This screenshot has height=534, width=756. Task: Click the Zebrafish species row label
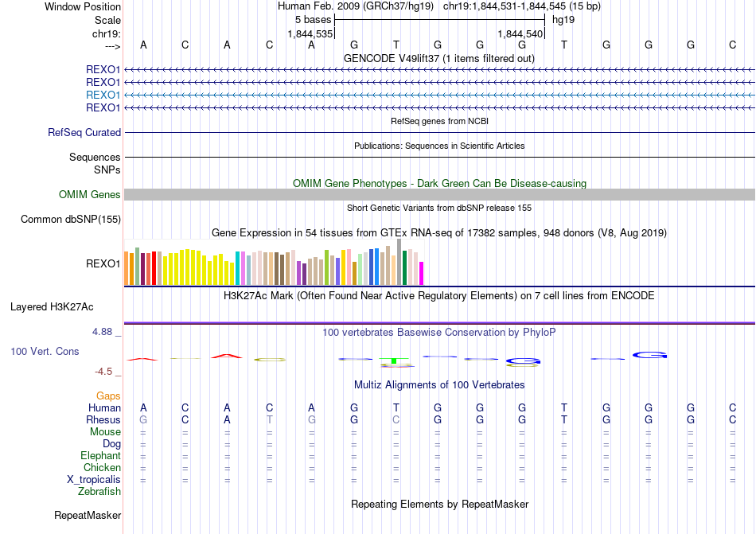99,492
